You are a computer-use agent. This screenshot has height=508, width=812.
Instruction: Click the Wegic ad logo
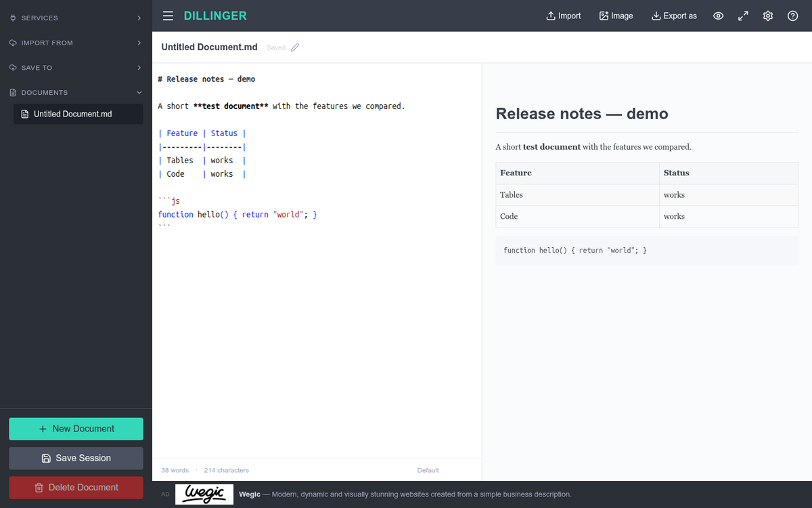coord(204,494)
